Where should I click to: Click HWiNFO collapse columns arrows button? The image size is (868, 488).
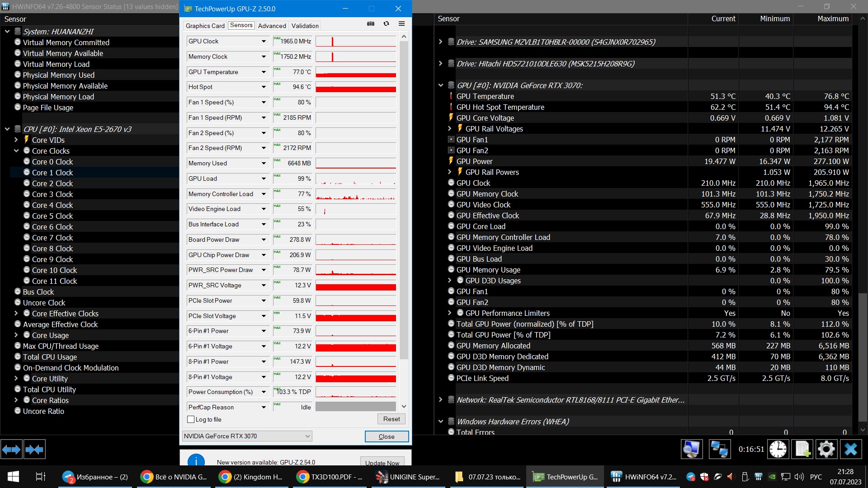[x=34, y=449]
